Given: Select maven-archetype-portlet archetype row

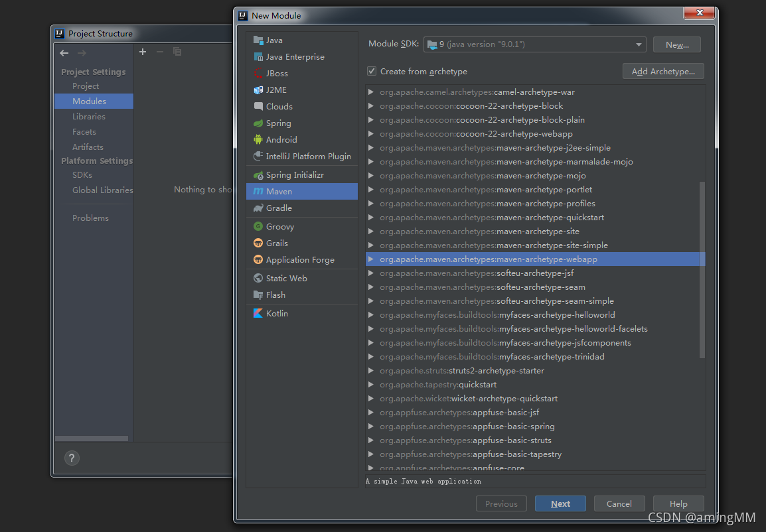Looking at the screenshot, I should [536, 189].
